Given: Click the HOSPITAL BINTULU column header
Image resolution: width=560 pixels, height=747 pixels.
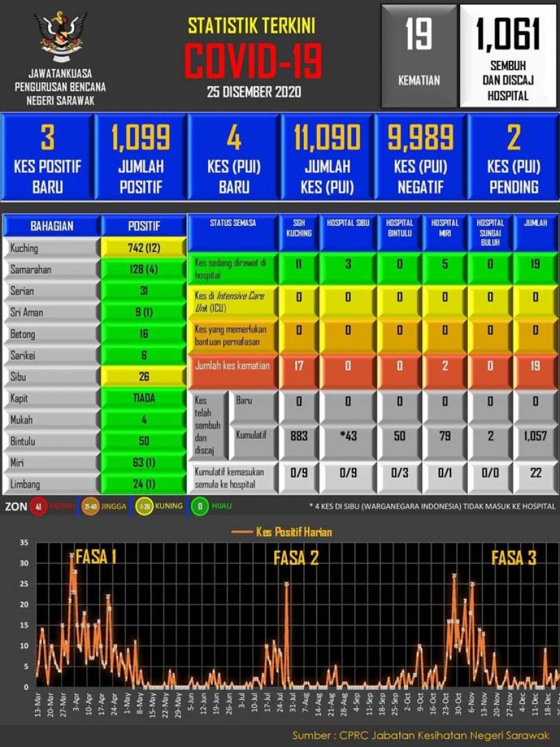Looking at the screenshot, I should 399,233.
